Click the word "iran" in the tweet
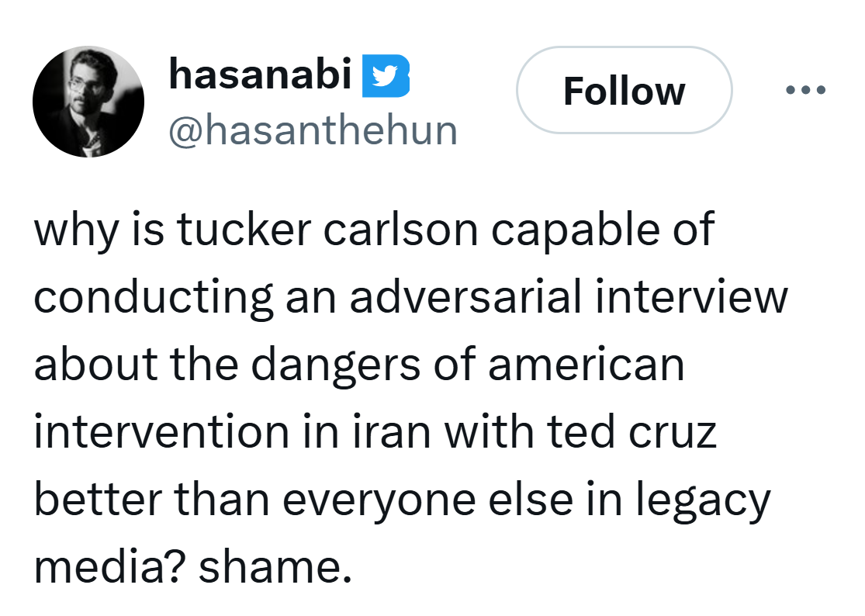 [x=391, y=432]
